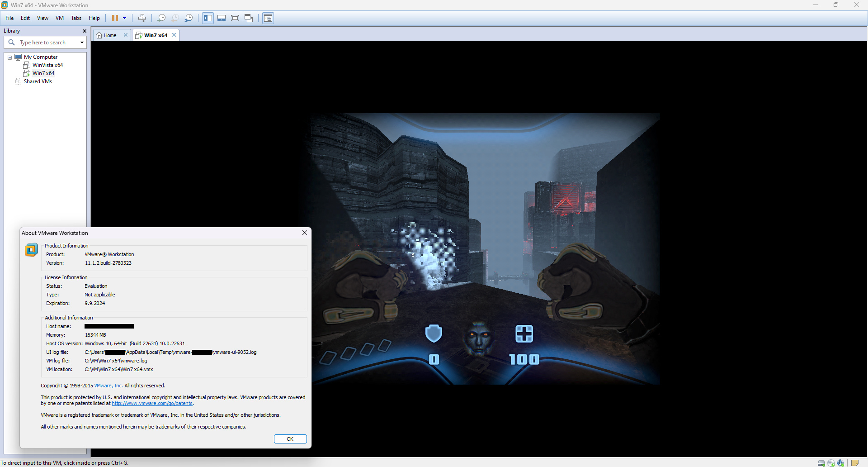Screen dimensions: 868x467
Task: Click the expiration date 9.9.2024
Action: pyautogui.click(x=95, y=303)
